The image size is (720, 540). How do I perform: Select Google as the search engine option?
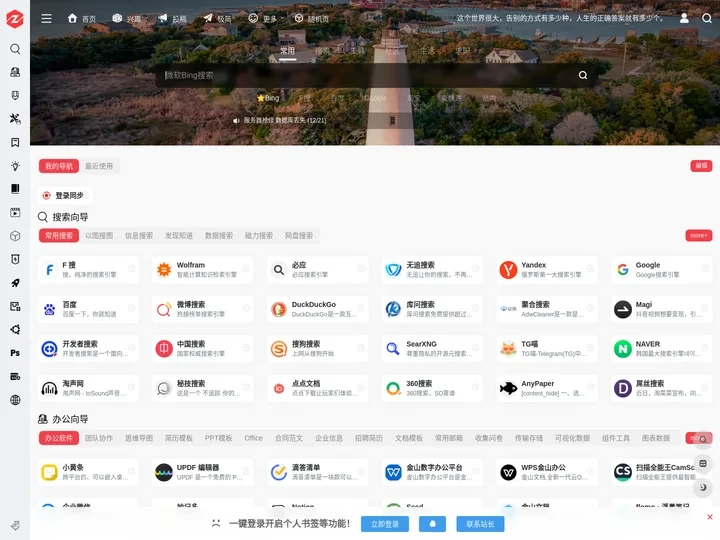(375, 98)
